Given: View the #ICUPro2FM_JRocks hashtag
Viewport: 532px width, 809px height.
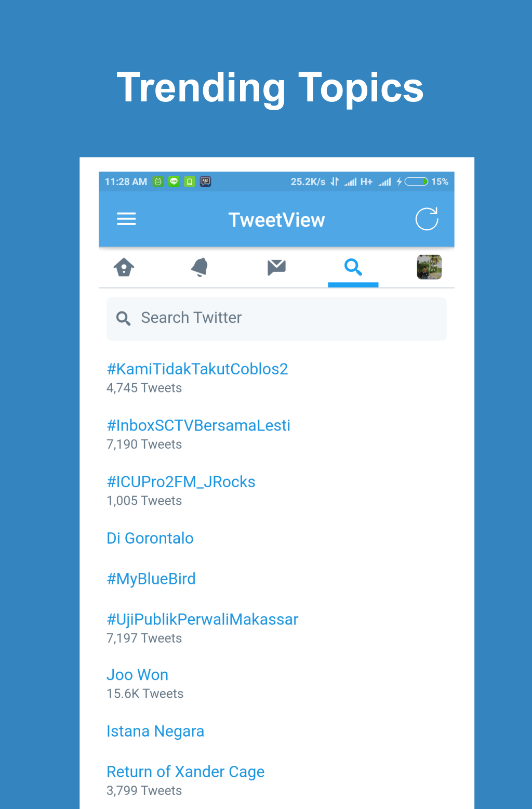Looking at the screenshot, I should coord(181,482).
